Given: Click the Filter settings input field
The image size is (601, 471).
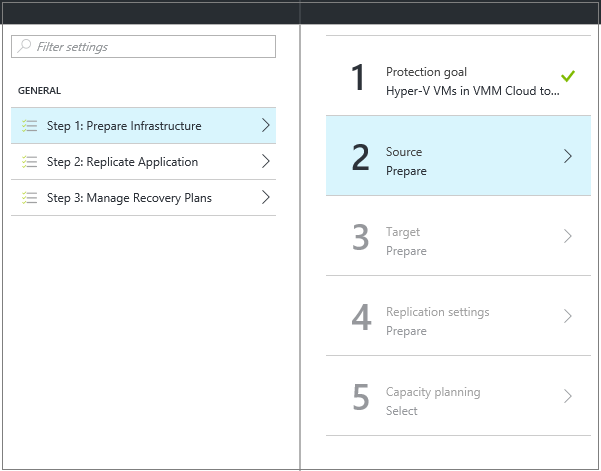Looking at the screenshot, I should 152,47.
